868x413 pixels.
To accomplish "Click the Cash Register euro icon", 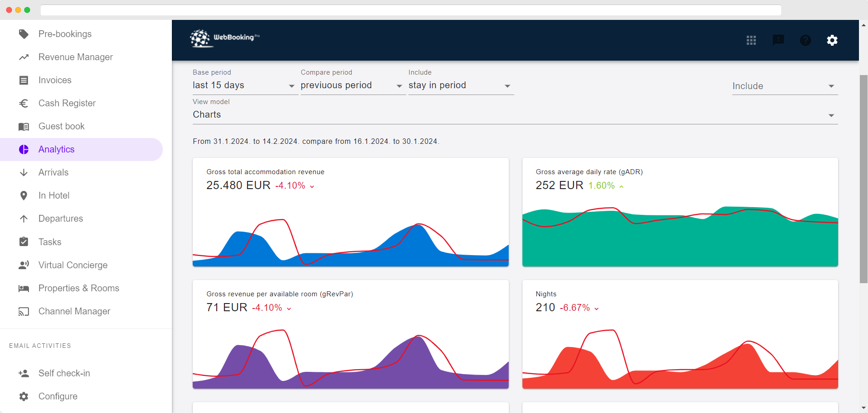I will click(x=24, y=103).
